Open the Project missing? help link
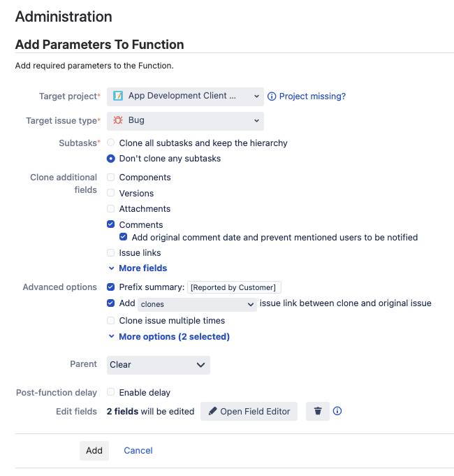Screen dimensions: 454x476 [x=312, y=96]
